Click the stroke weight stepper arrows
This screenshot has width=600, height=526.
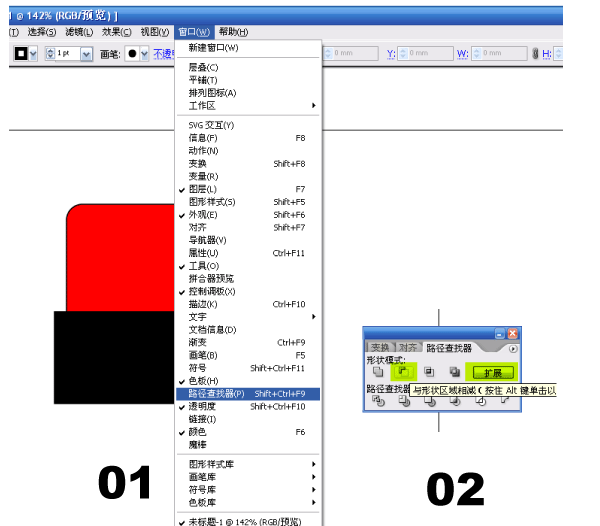coord(50,54)
